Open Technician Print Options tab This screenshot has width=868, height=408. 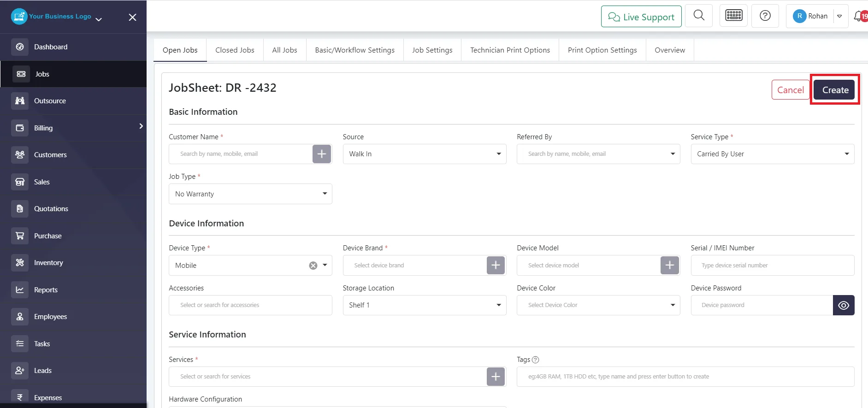click(x=510, y=50)
